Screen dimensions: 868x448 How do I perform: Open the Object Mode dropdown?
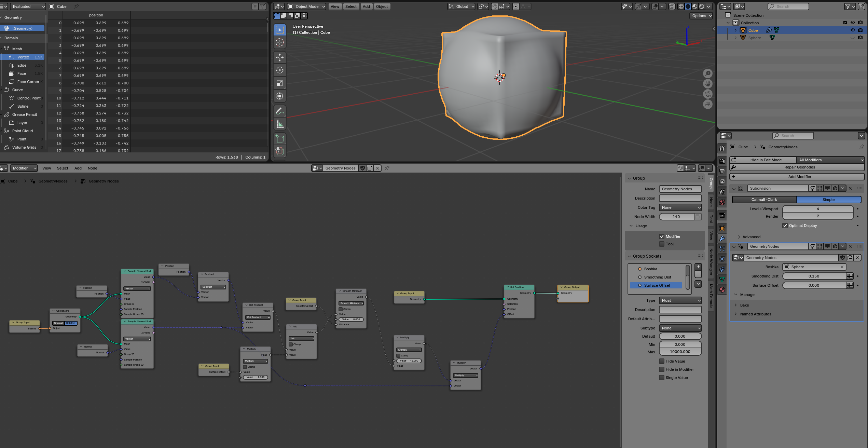click(x=306, y=6)
